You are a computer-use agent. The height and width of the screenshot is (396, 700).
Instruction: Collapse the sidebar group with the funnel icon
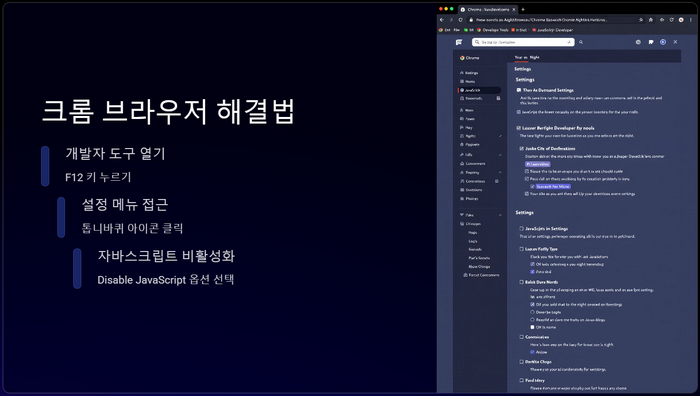[x=500, y=215]
